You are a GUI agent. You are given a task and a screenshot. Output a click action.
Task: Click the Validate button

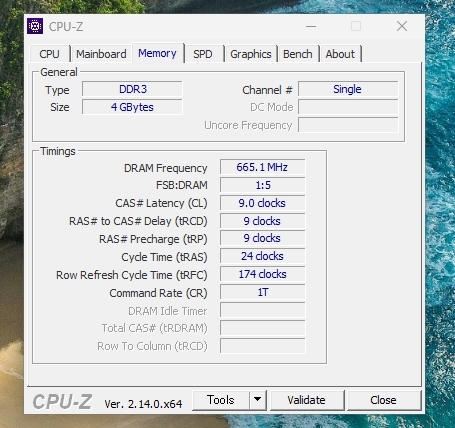[x=307, y=400]
